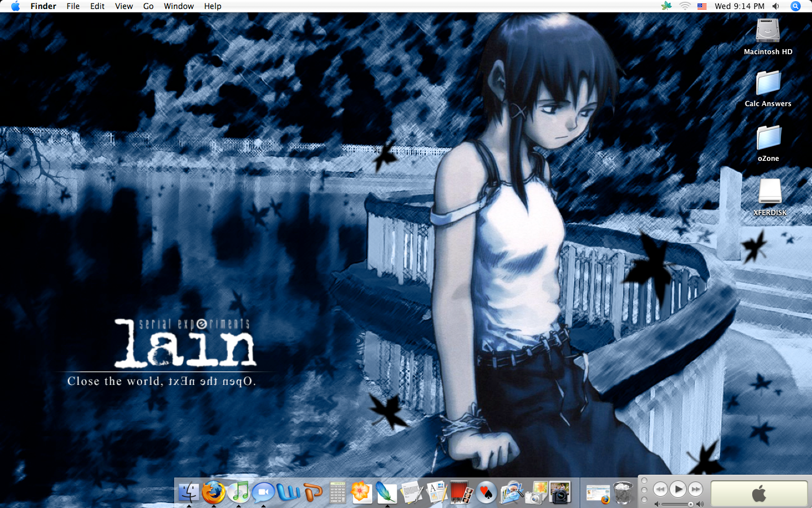Open menu bar volume control

pyautogui.click(x=776, y=6)
